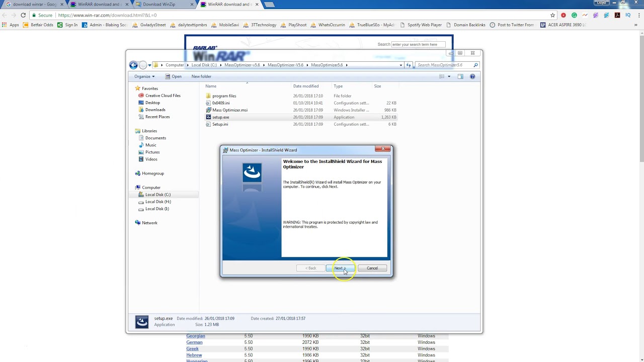Refresh the Explorer folder view
644x362 pixels.
(409, 65)
